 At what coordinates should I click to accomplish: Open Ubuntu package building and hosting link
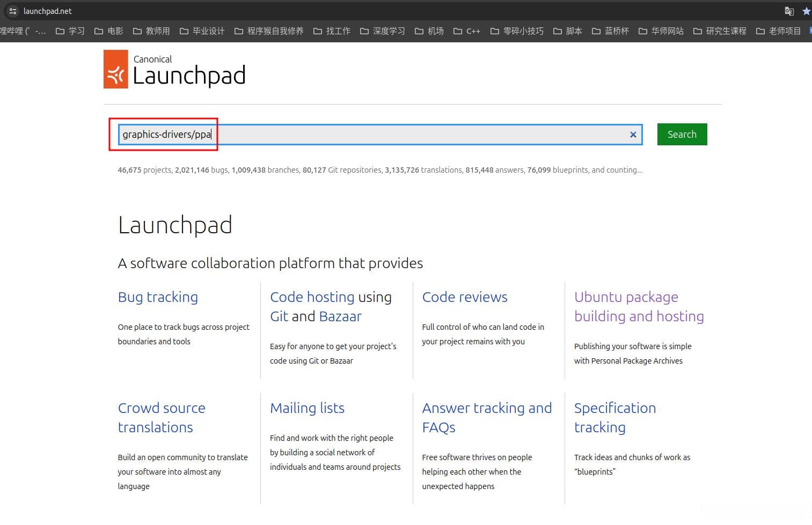click(639, 307)
